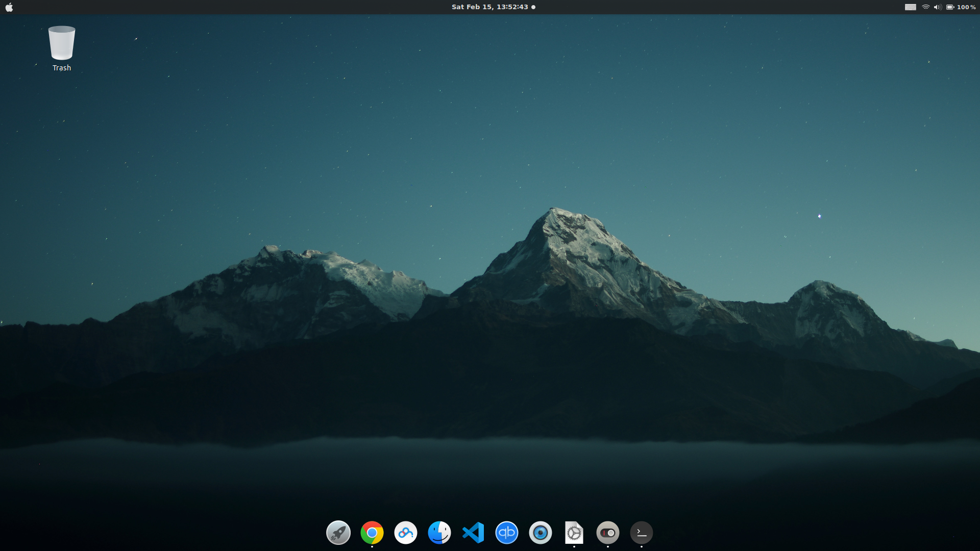The width and height of the screenshot is (980, 551).
Task: Open Finder from dock
Action: pyautogui.click(x=439, y=532)
